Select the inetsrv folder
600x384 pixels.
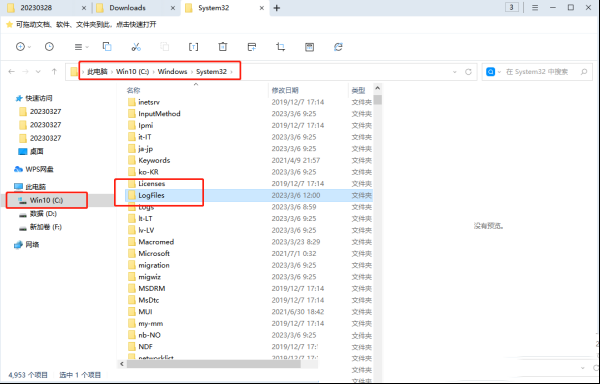click(149, 102)
